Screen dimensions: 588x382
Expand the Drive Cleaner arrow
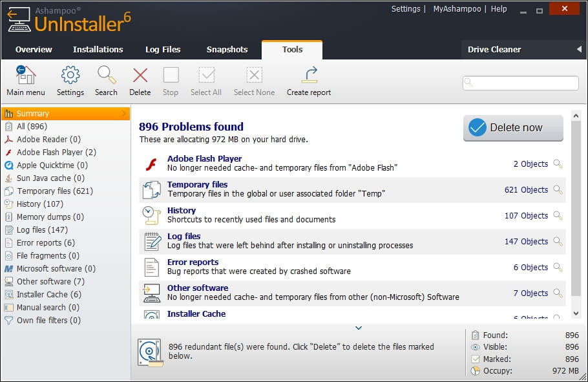pyautogui.click(x=579, y=49)
